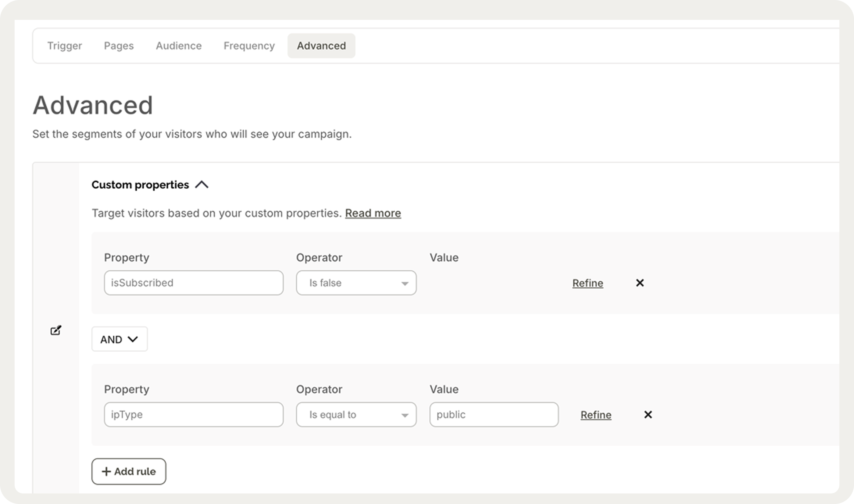The width and height of the screenshot is (854, 504).
Task: Click Refine on the ipType rule
Action: (x=596, y=415)
